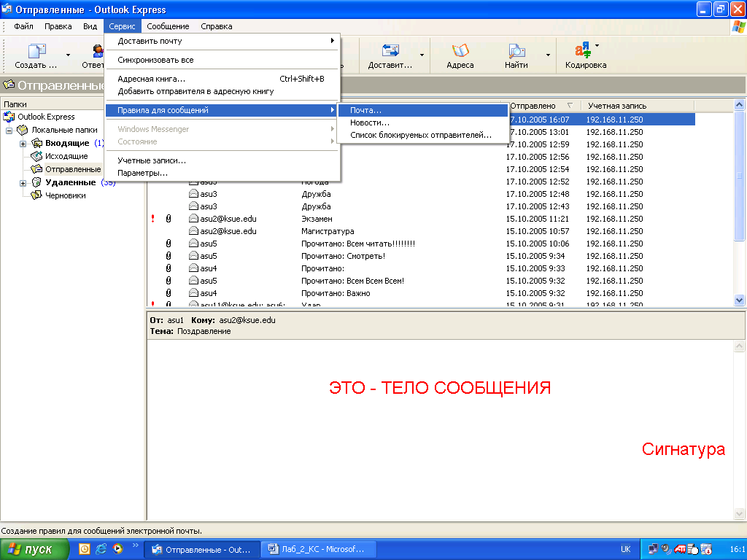Click preview pane scroll down arrow
Image resolution: width=747 pixels, height=560 pixels.
(x=740, y=514)
